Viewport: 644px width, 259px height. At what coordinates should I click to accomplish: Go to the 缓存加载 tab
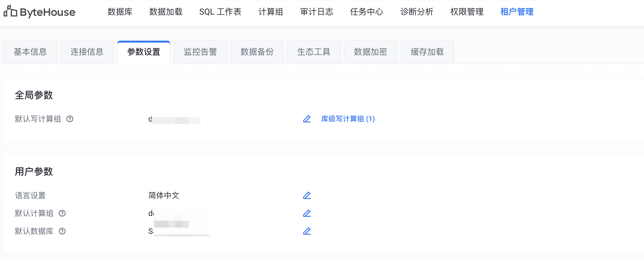427,52
